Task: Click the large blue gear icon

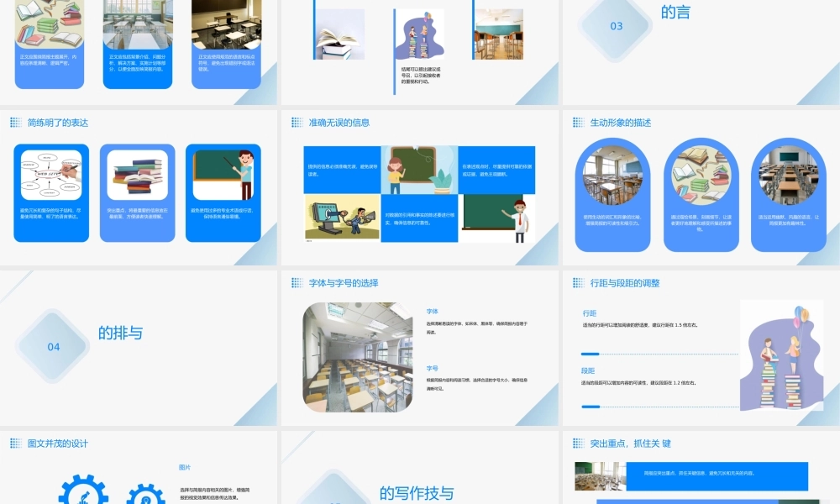Action: point(83,490)
